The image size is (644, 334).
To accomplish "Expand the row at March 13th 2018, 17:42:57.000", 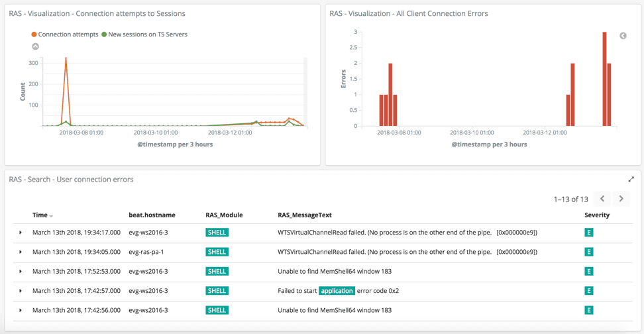I will tap(20, 291).
